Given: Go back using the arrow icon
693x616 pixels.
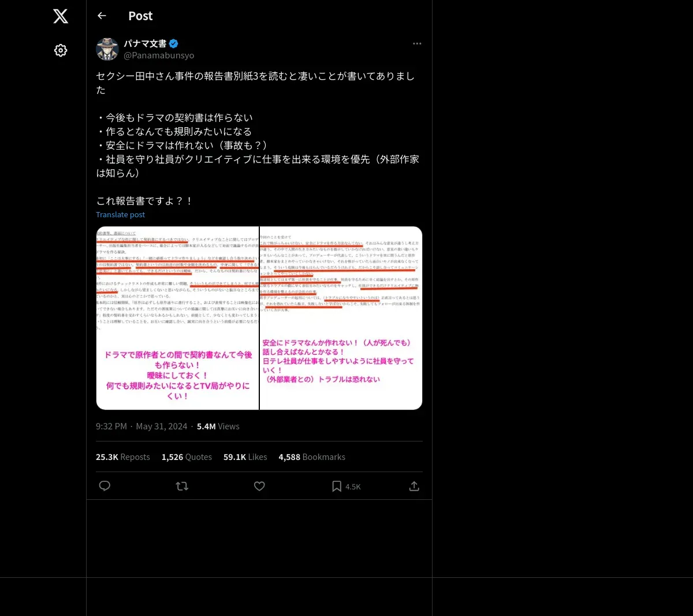Looking at the screenshot, I should (102, 16).
